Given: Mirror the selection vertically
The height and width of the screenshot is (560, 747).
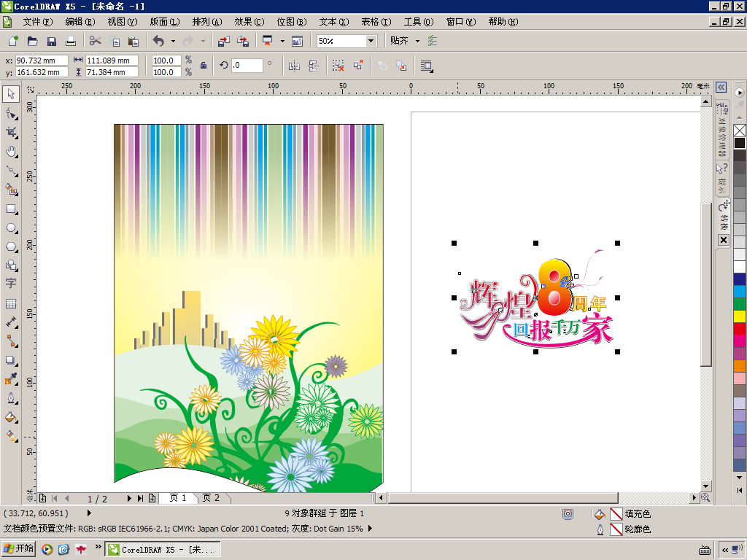Looking at the screenshot, I should [313, 66].
